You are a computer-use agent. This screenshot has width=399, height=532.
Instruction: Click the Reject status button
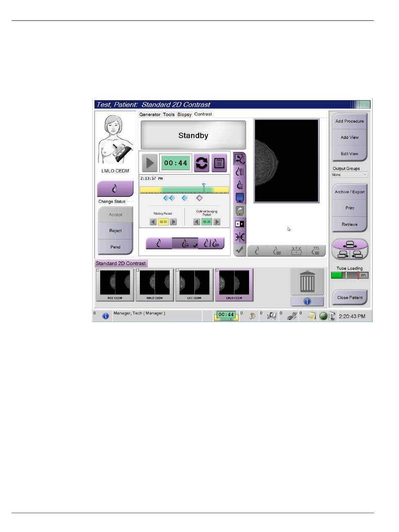[115, 231]
